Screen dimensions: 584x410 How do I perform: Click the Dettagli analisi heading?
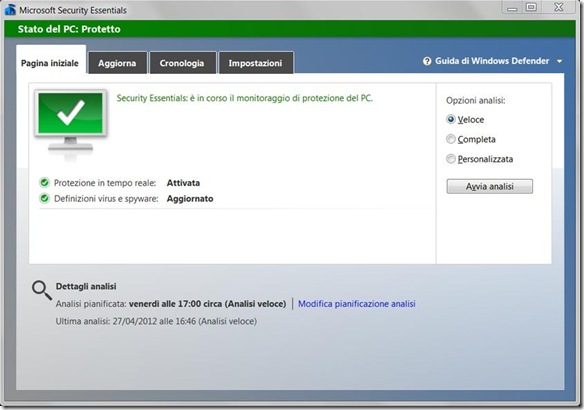point(86,286)
